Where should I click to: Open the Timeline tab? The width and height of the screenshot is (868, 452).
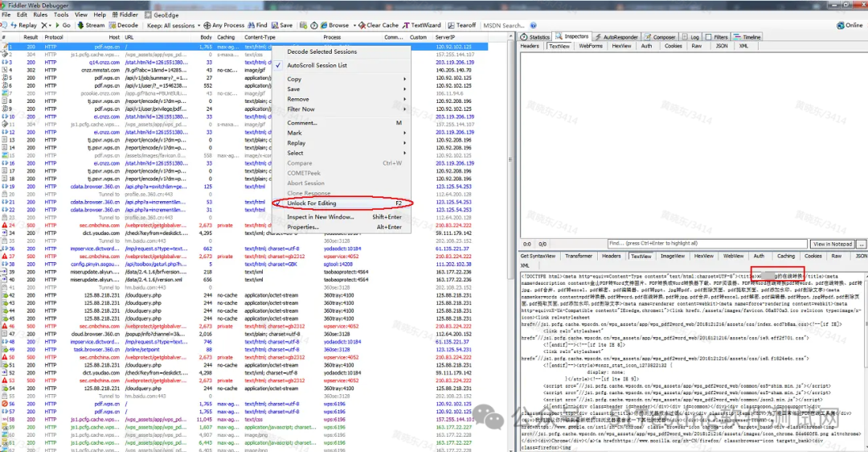(x=747, y=37)
